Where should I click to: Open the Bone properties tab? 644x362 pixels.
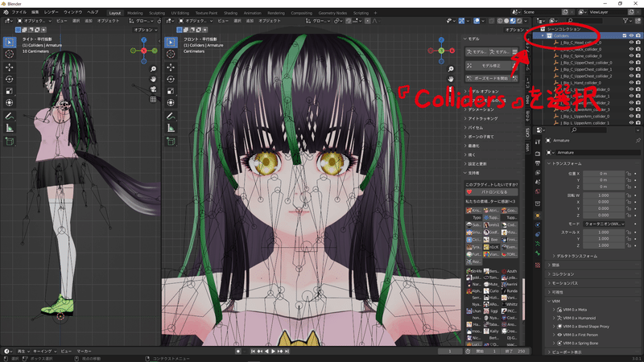coord(538,253)
